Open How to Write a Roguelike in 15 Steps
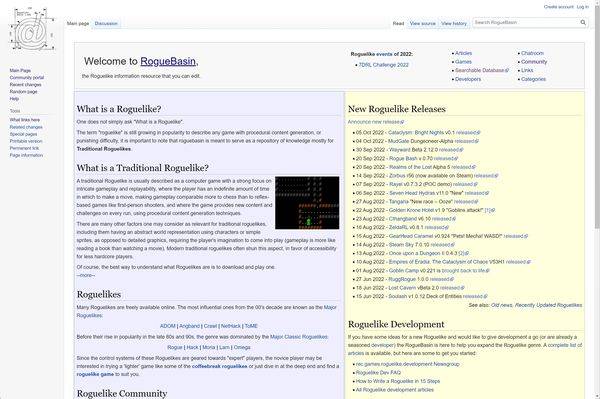This screenshot has width=600, height=399. click(x=398, y=381)
